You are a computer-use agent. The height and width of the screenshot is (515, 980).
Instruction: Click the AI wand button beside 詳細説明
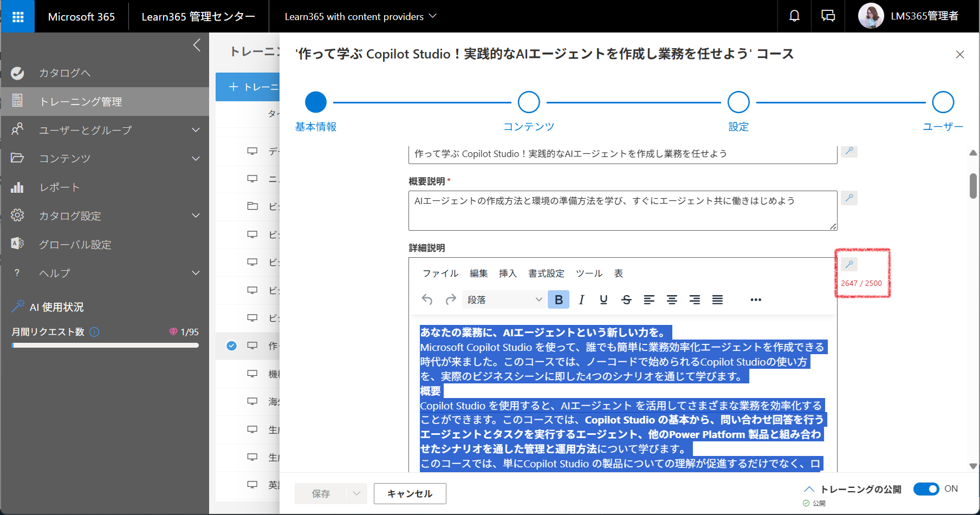849,264
